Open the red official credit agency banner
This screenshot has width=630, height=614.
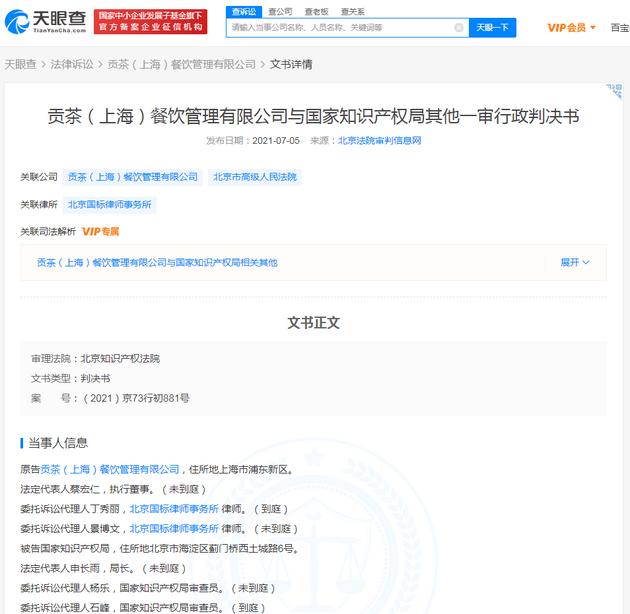150,22
